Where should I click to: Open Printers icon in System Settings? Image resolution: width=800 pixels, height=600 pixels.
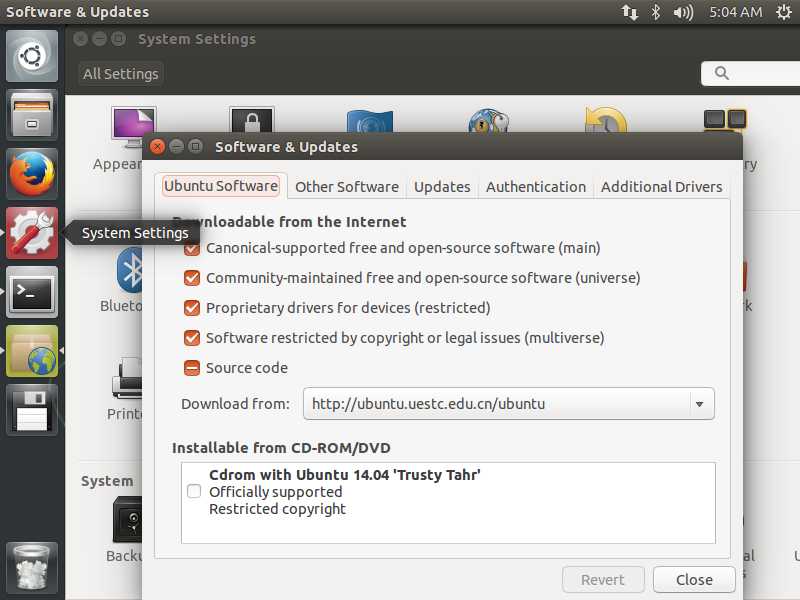(x=127, y=378)
